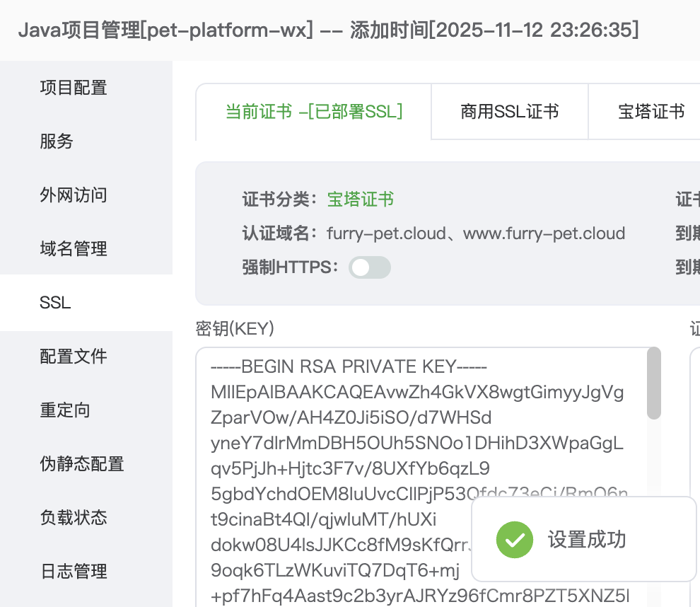Open the 宝塔证书 tab

pyautogui.click(x=651, y=112)
